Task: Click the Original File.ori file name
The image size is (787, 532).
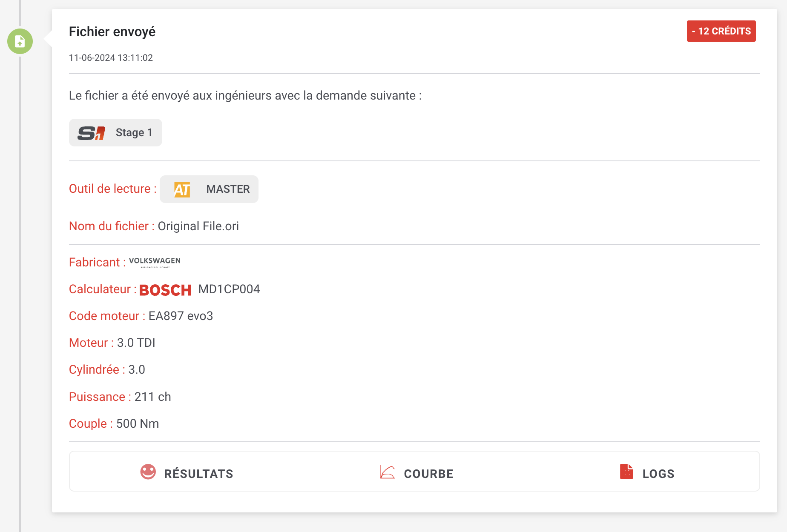Action: (x=198, y=226)
